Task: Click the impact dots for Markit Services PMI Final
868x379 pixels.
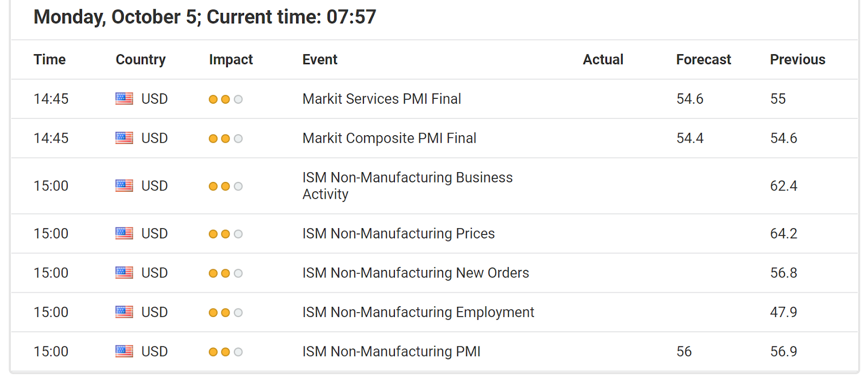Action: (226, 99)
